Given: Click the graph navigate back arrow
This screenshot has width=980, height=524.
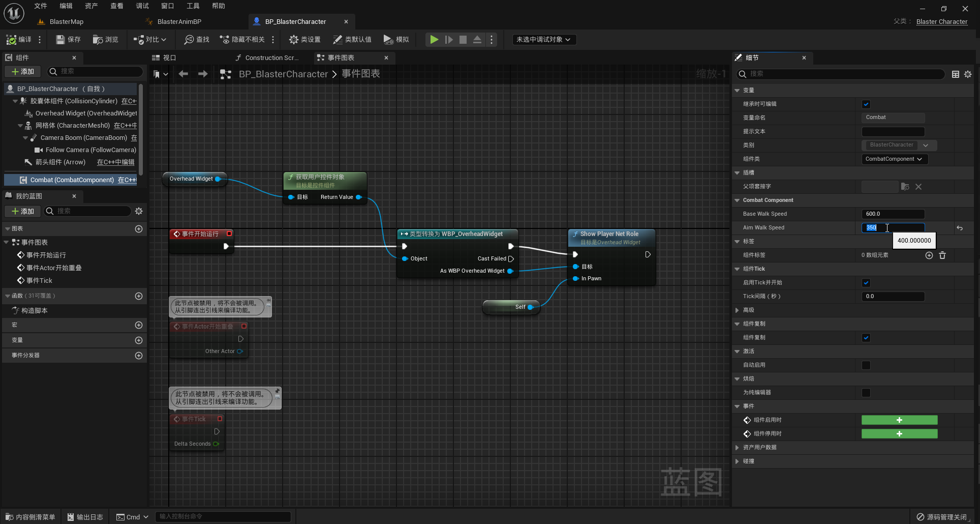Looking at the screenshot, I should [183, 74].
